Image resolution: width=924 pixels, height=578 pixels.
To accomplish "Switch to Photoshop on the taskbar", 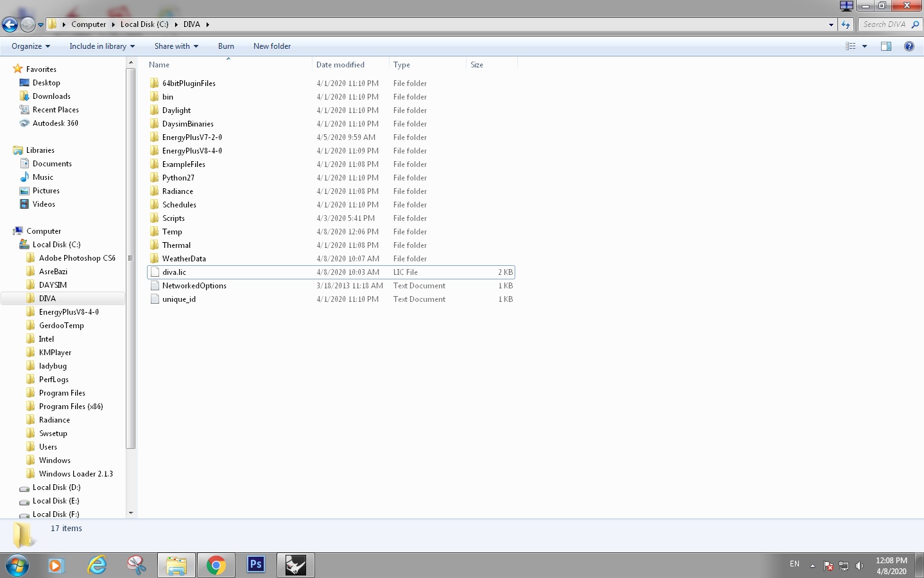I will pyautogui.click(x=256, y=565).
